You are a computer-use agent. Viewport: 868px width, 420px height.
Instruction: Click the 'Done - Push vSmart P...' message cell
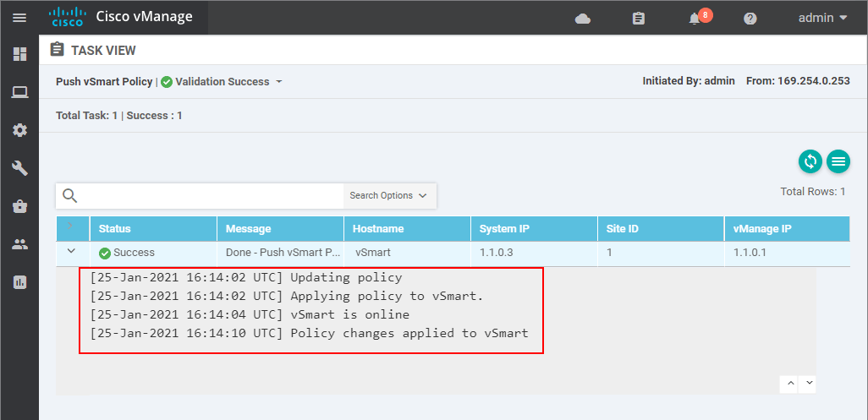click(x=281, y=253)
